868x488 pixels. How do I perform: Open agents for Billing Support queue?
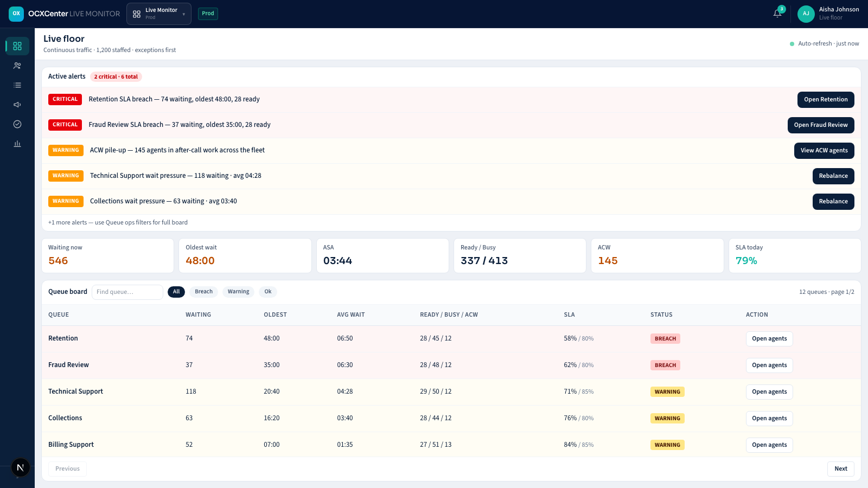coord(769,445)
